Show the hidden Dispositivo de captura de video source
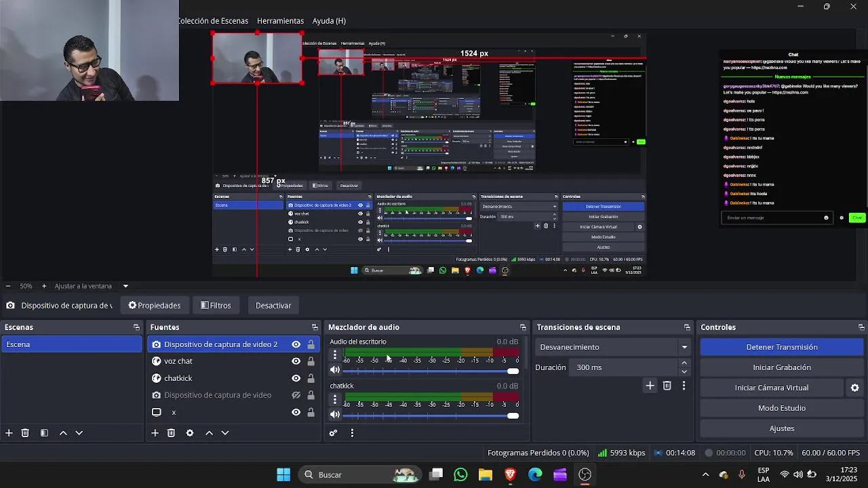This screenshot has width=868, height=488. (x=296, y=395)
